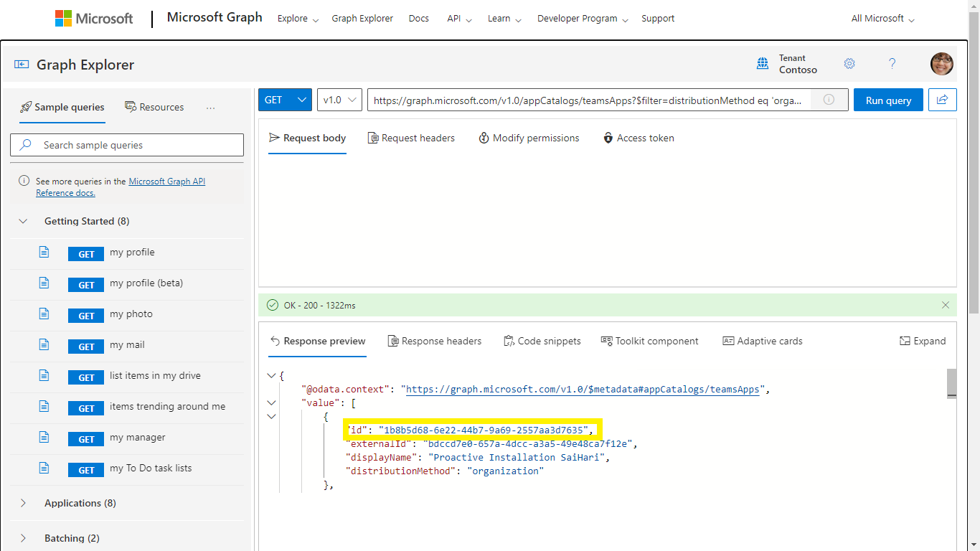Image resolution: width=980 pixels, height=551 pixels.
Task: Expand the Batching (2) section
Action: tap(23, 539)
